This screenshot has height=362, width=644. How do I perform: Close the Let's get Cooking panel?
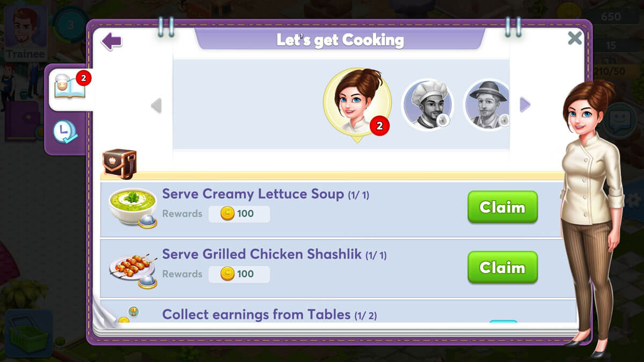[575, 38]
